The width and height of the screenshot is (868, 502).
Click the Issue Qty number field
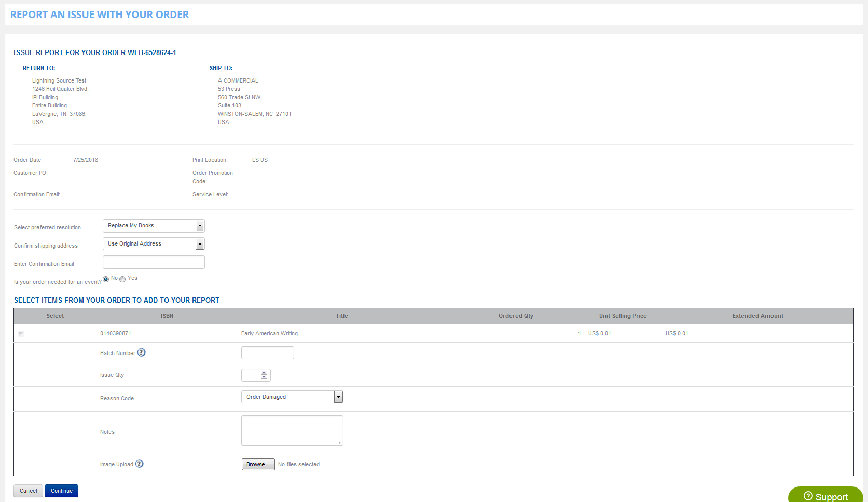pyautogui.click(x=251, y=375)
